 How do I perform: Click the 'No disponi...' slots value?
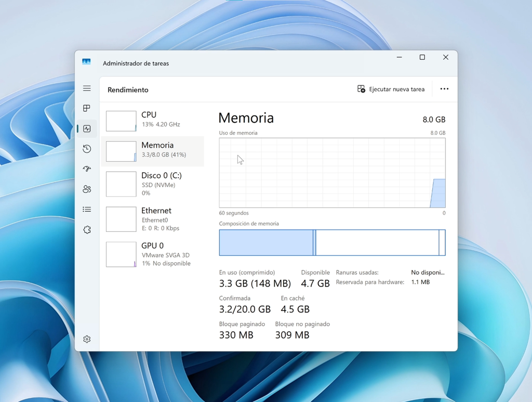coord(428,273)
